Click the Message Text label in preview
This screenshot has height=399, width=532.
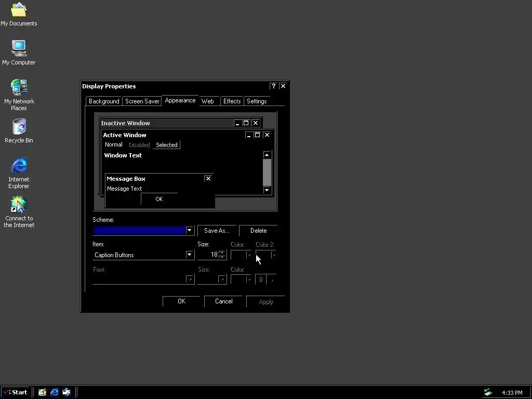point(125,189)
